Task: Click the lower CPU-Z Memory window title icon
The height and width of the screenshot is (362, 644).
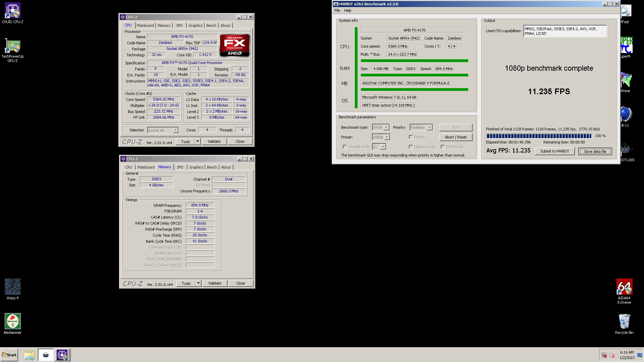Action: (123, 159)
